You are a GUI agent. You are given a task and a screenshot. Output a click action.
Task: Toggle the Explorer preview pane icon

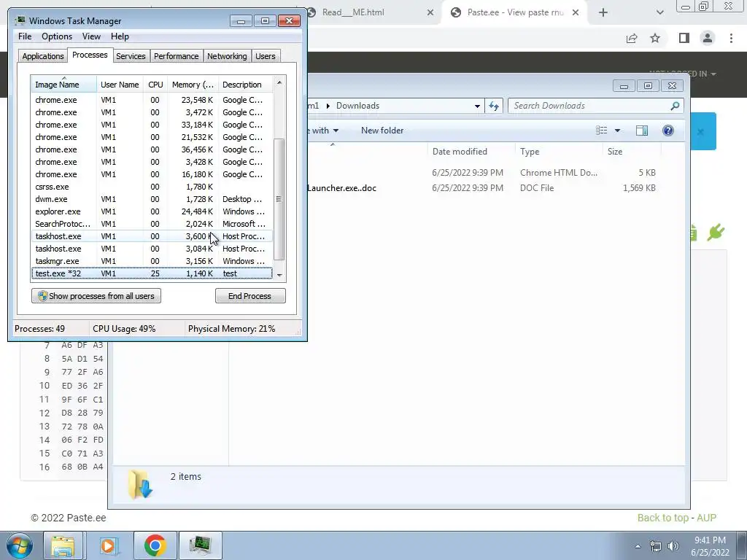coord(642,131)
